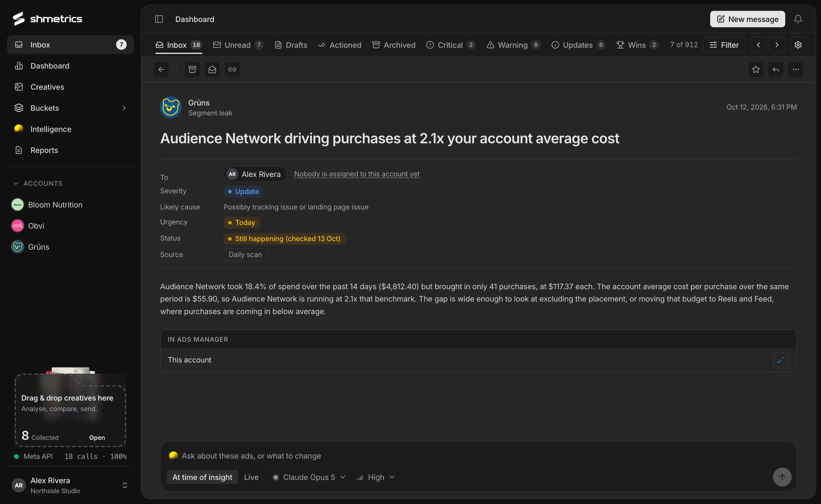The image size is (821, 504).
Task: Open the collected creatives tray
Action: coord(97,437)
